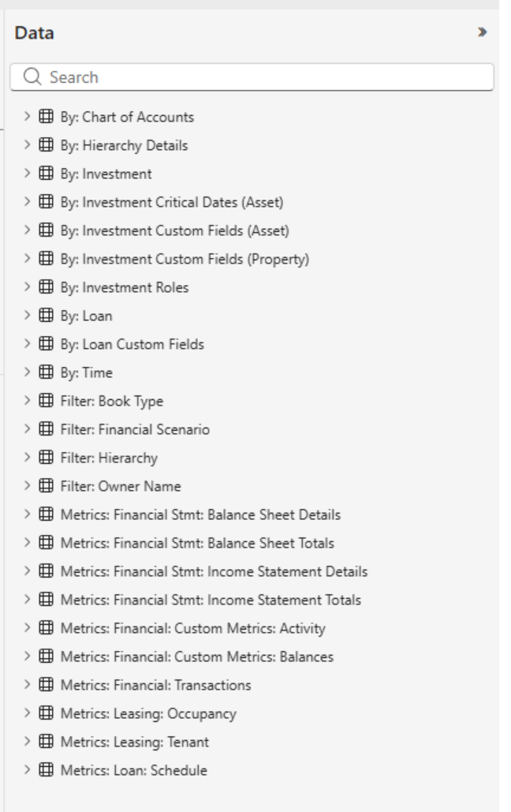Expand the Filter: Financial Scenario table
This screenshot has height=812, width=511.
point(28,429)
